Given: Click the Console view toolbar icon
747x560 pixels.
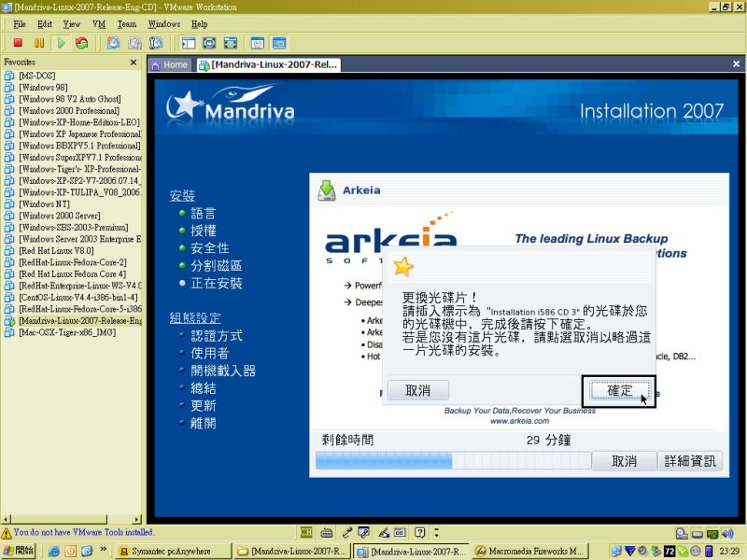Looking at the screenshot, I should tap(279, 43).
